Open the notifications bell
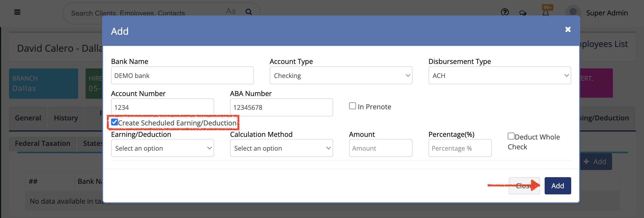This screenshot has height=218, width=644. [545, 13]
